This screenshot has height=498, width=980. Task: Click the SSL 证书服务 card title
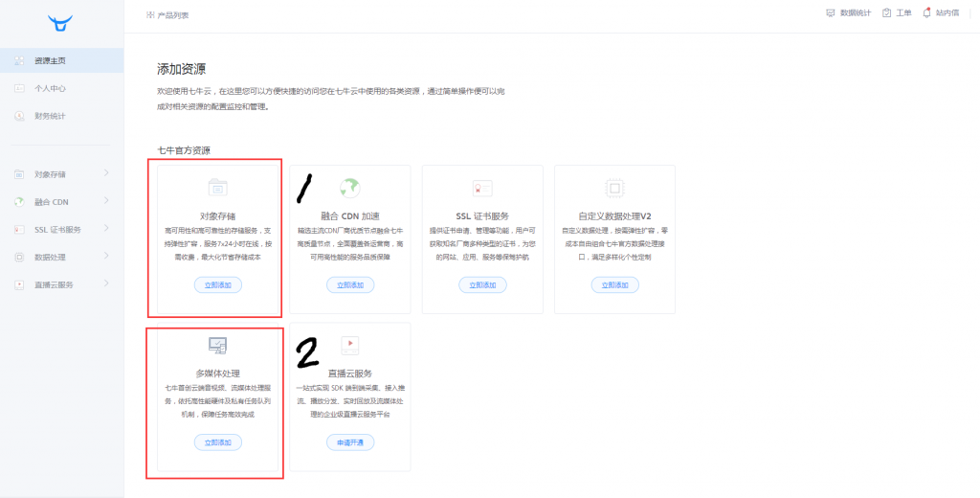tap(482, 216)
